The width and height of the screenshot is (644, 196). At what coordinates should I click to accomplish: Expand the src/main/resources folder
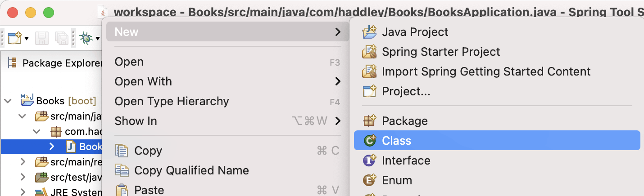point(23,161)
